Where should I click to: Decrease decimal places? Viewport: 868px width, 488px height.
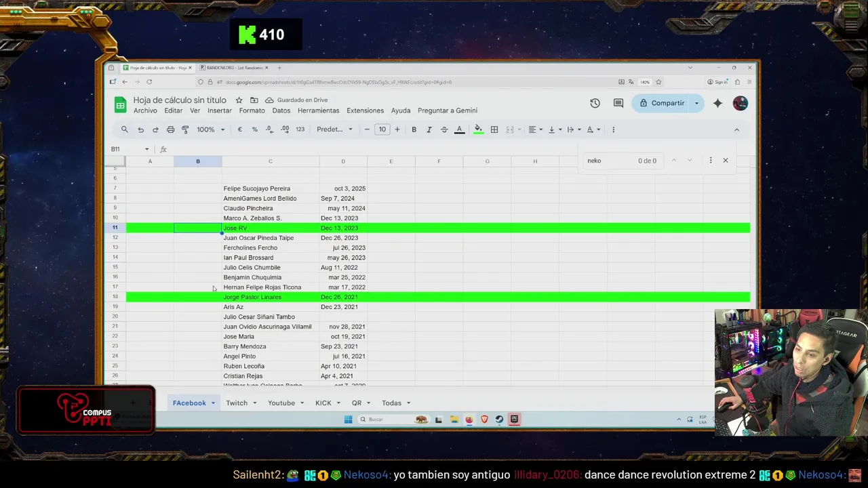[269, 129]
